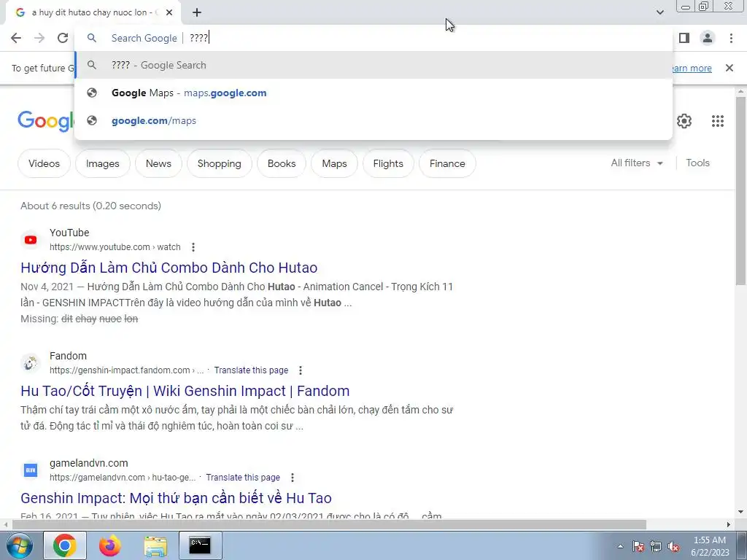
Task: Open more options for Fandom result
Action: (300, 370)
